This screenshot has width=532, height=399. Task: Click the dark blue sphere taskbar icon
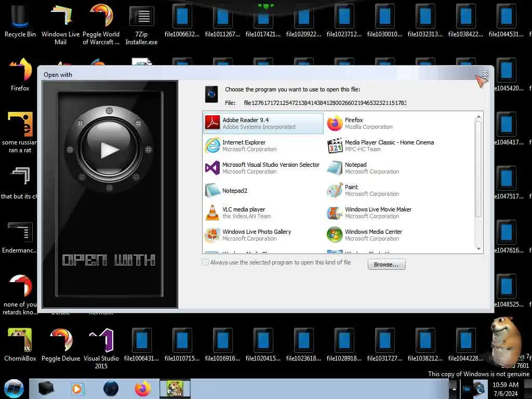[111, 389]
